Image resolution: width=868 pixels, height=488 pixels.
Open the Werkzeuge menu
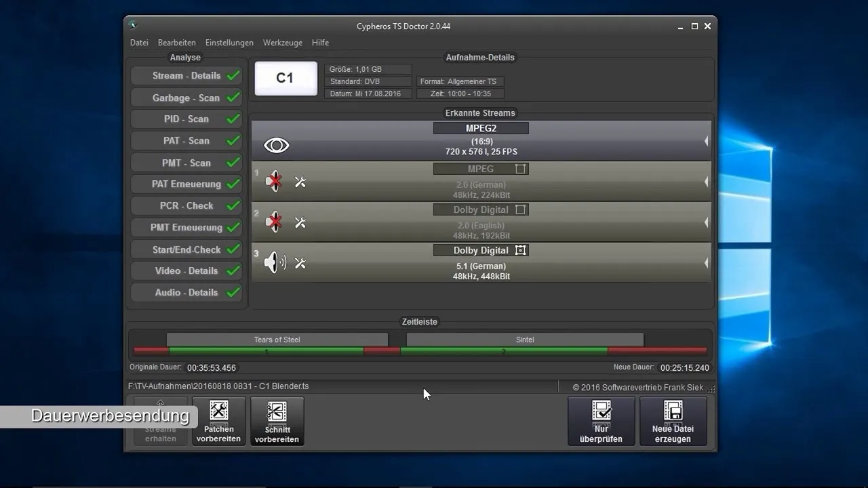283,43
